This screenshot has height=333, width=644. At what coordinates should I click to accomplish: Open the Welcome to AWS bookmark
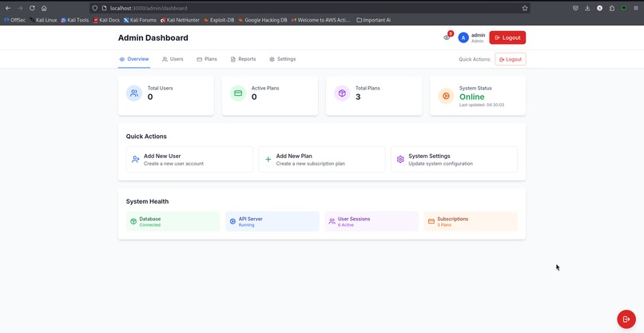pos(320,20)
